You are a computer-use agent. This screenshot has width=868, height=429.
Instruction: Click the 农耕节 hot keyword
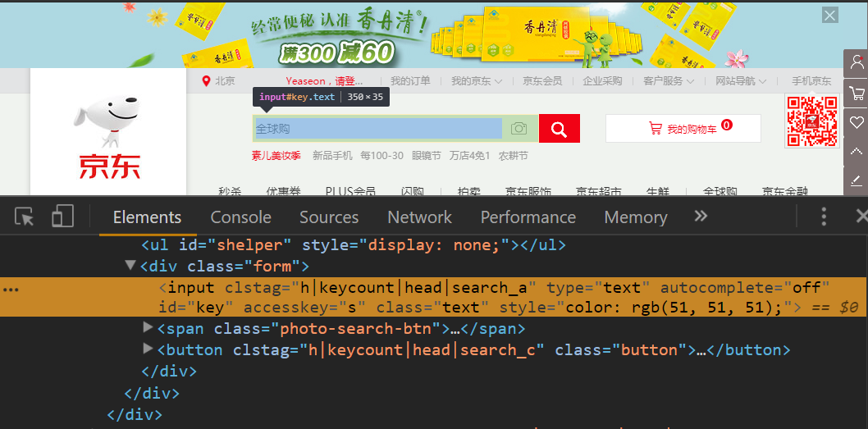pyautogui.click(x=513, y=156)
